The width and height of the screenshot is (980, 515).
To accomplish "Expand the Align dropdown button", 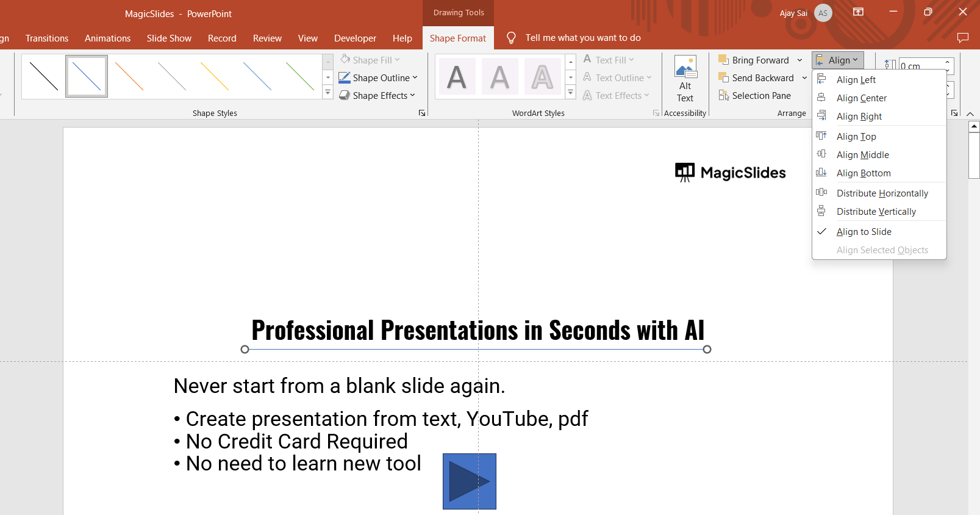I will pos(838,60).
